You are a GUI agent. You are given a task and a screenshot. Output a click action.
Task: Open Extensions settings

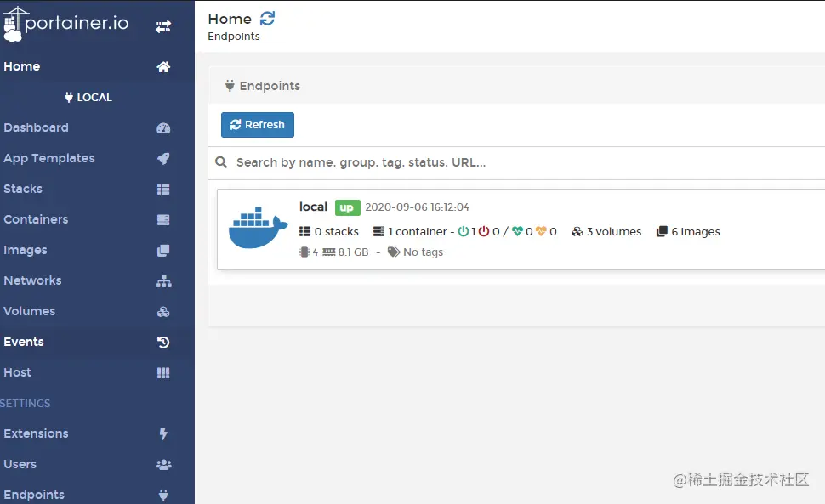[36, 433]
